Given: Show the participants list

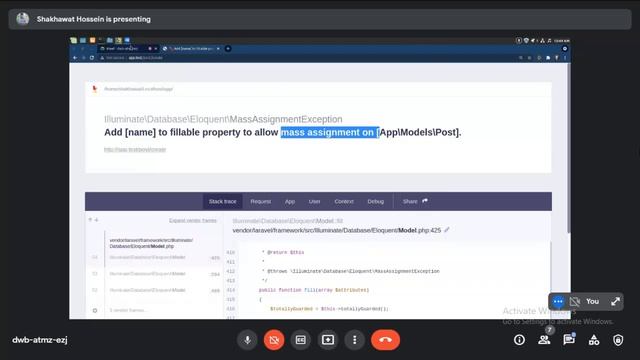Looking at the screenshot, I should click(544, 340).
